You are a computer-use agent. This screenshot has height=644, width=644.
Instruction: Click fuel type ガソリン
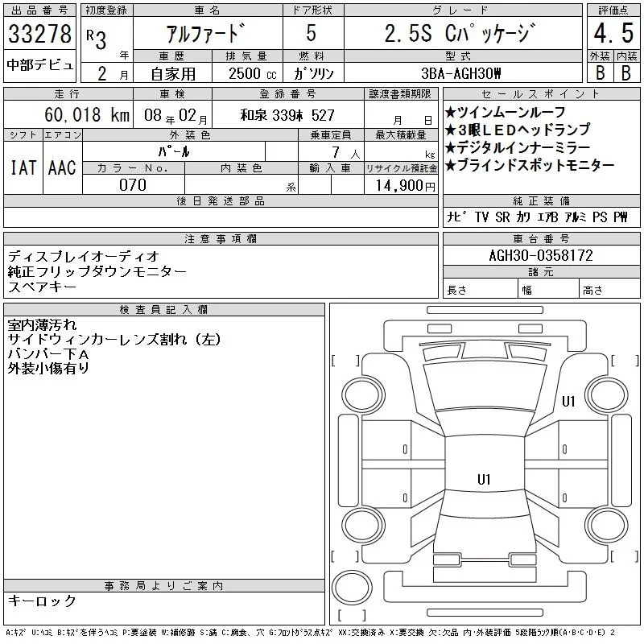click(314, 74)
